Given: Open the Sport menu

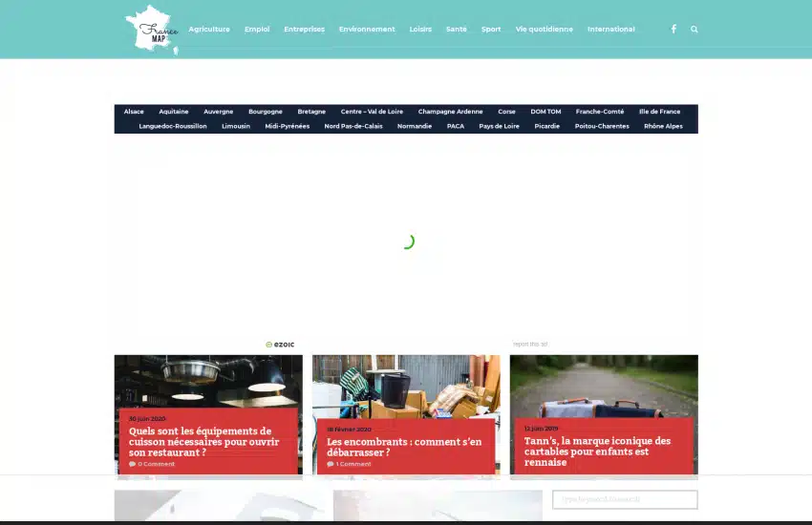Looking at the screenshot, I should (491, 29).
